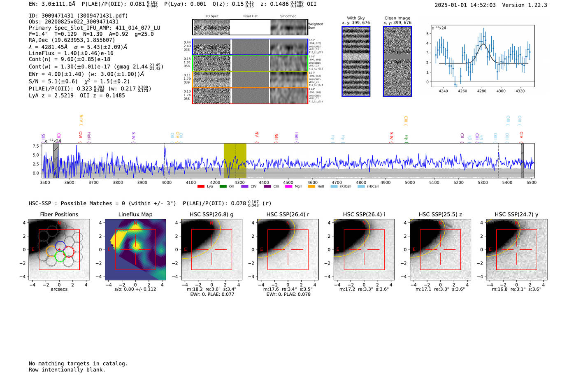Click the red OVI line label
The height and width of the screenshot is (392, 576).
coord(80,137)
